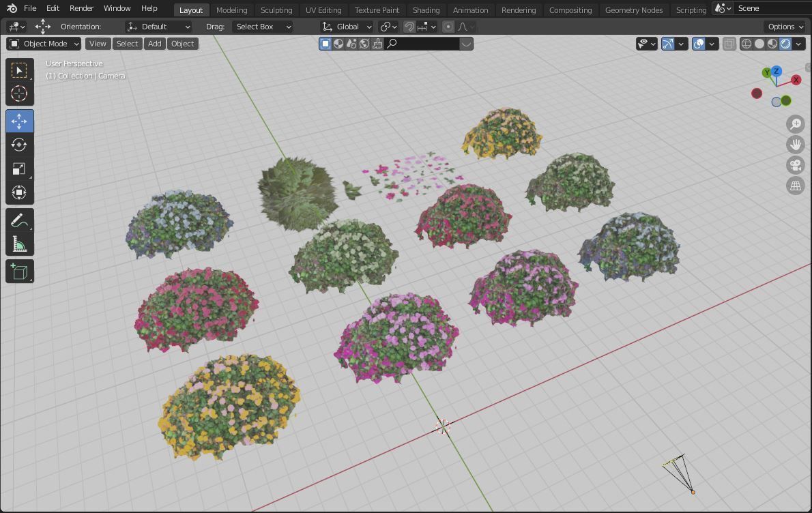
Task: Click the blue Z axis gizmo ball
Action: point(777,71)
